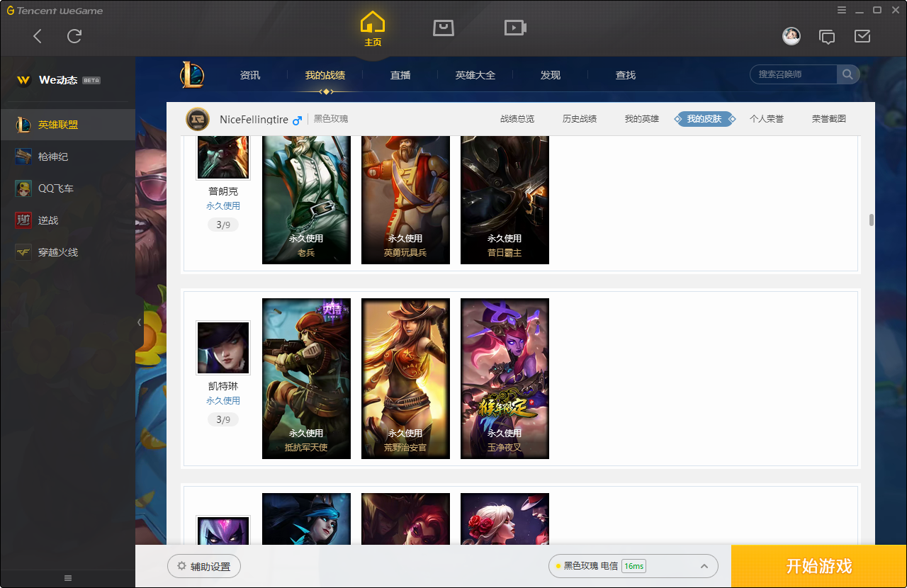Open the 资讯 tab

(x=250, y=75)
